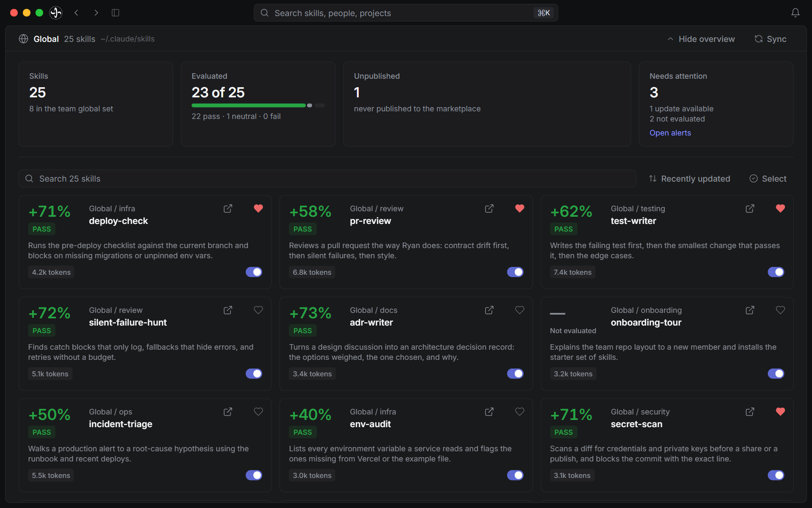Viewport: 812px width, 508px height.
Task: Click the ~/.claude/skills path
Action: 127,39
